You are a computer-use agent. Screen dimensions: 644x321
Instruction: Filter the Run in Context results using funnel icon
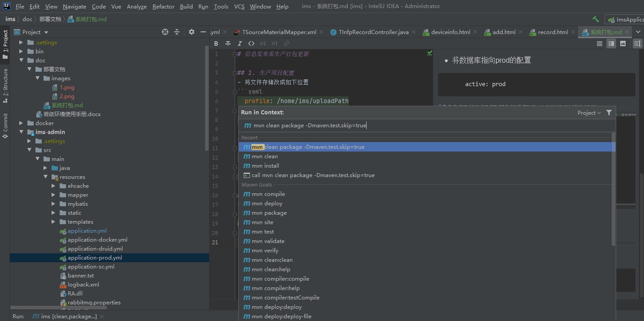pyautogui.click(x=609, y=113)
